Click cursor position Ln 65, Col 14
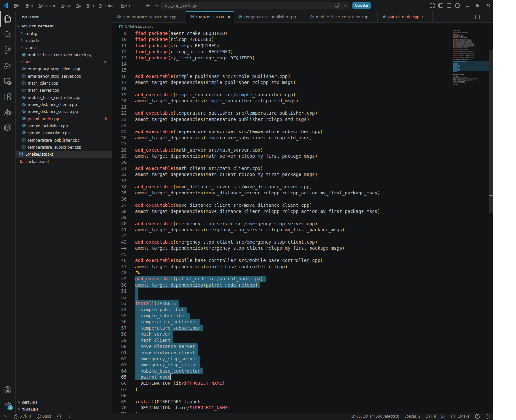Image resolution: width=516 pixels, height=420 pixels. coord(375,416)
